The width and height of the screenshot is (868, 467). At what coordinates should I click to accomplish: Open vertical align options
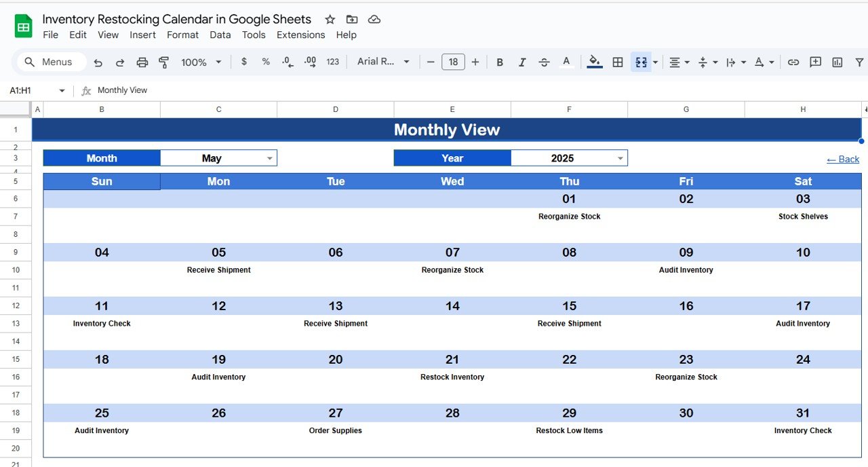point(707,62)
